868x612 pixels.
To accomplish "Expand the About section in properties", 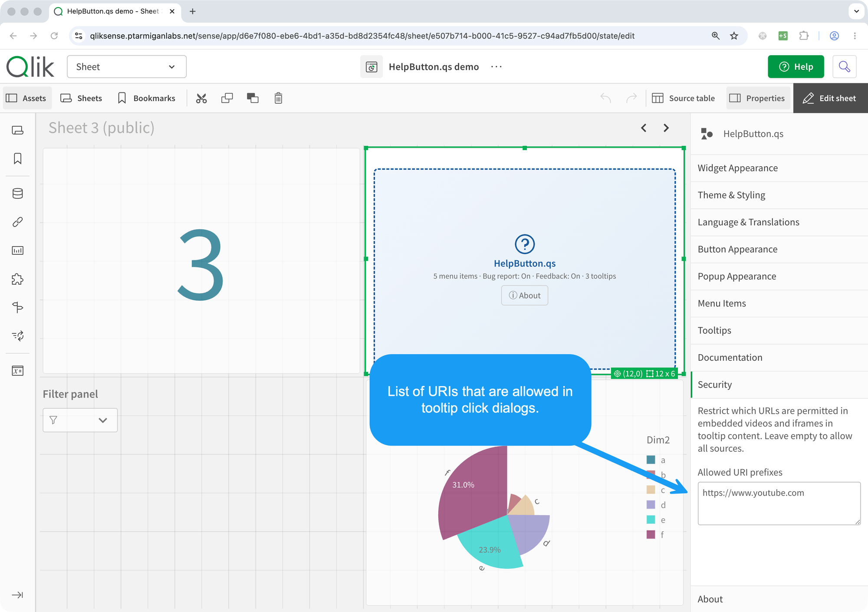I will click(779, 599).
